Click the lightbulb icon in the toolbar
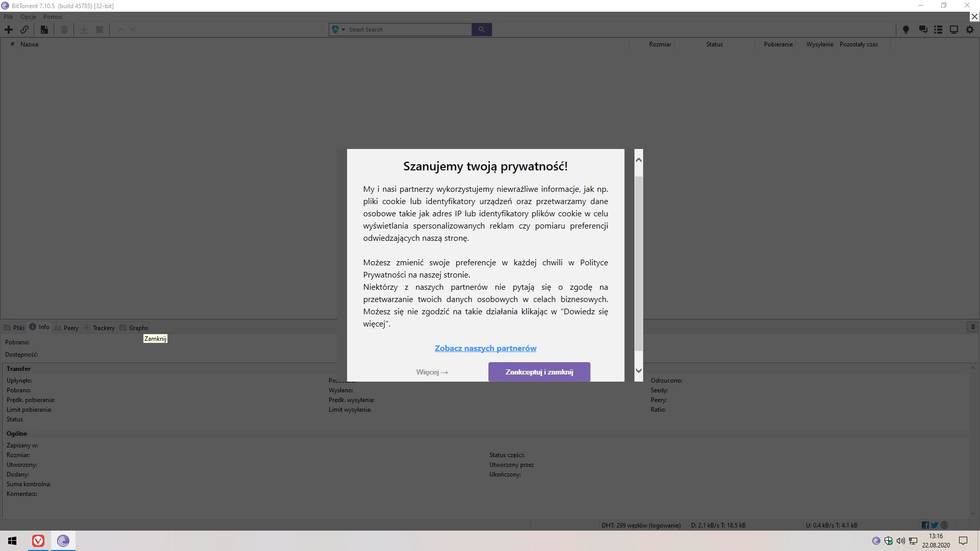Viewport: 980px width, 551px height. click(906, 30)
